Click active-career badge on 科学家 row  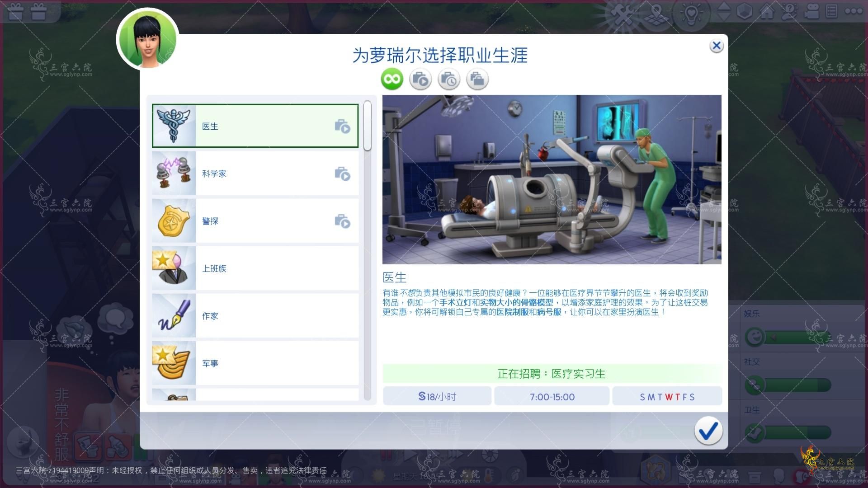pos(342,174)
